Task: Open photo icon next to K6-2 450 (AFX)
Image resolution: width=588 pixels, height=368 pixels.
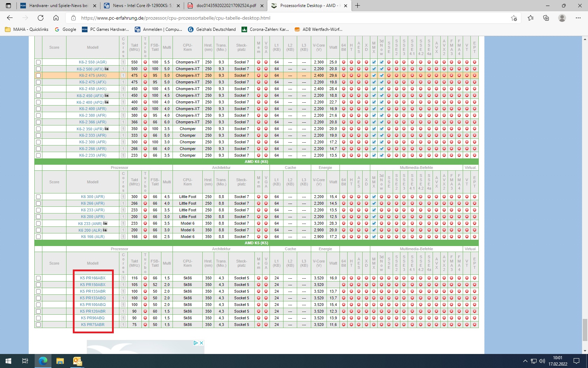Action: [x=107, y=95]
